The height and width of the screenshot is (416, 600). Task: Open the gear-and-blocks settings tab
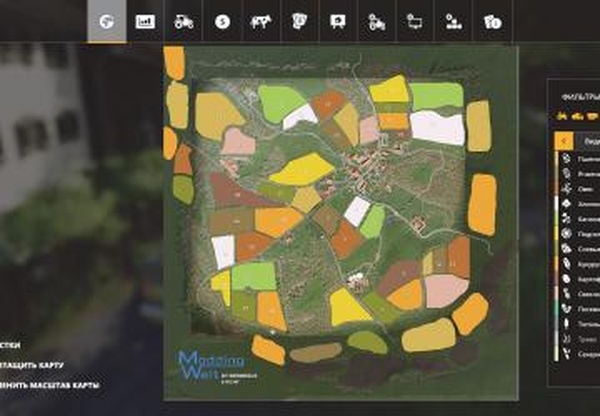tap(453, 21)
